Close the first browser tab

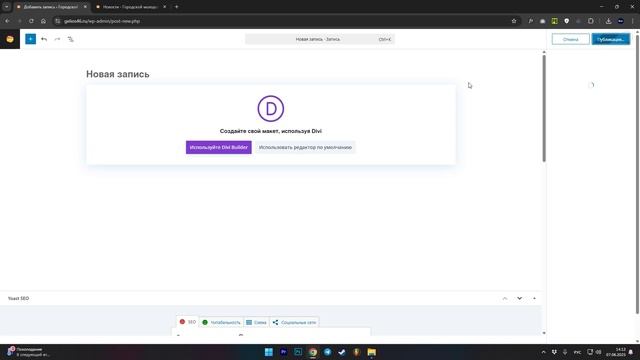pos(85,7)
